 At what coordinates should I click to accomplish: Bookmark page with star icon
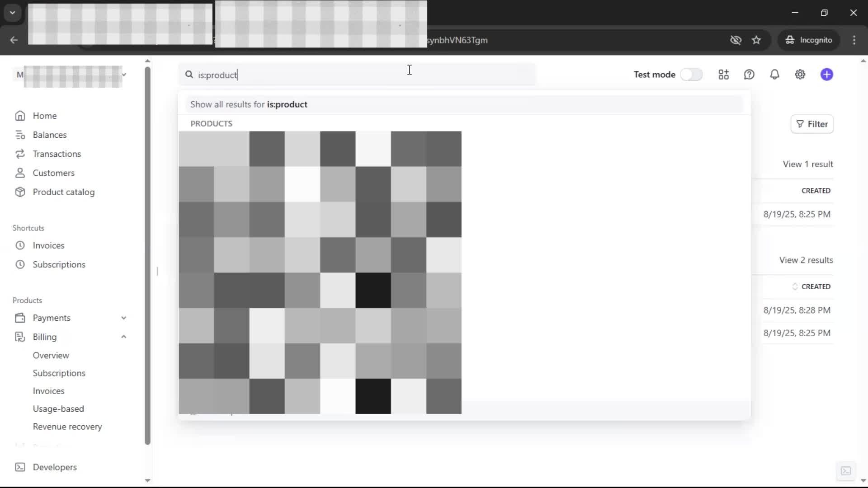[x=756, y=40]
